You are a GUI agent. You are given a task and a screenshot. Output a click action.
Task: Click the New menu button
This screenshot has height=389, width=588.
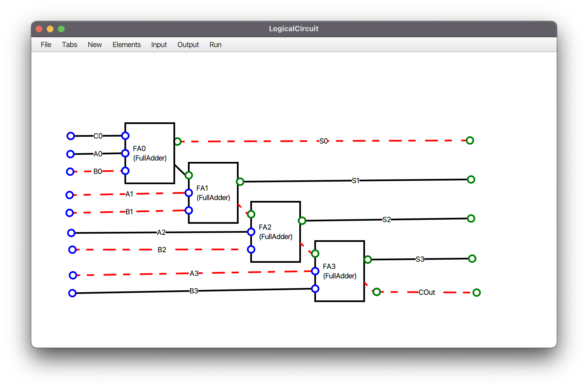pos(95,45)
